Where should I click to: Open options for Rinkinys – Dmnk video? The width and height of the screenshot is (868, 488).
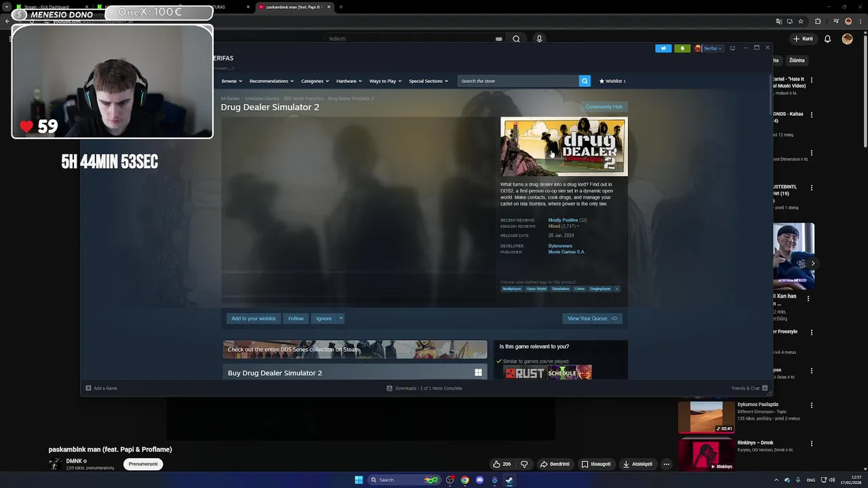pos(812,444)
